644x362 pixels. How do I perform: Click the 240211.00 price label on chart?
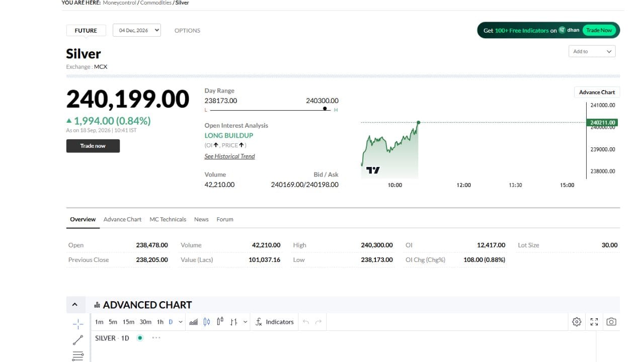click(603, 123)
